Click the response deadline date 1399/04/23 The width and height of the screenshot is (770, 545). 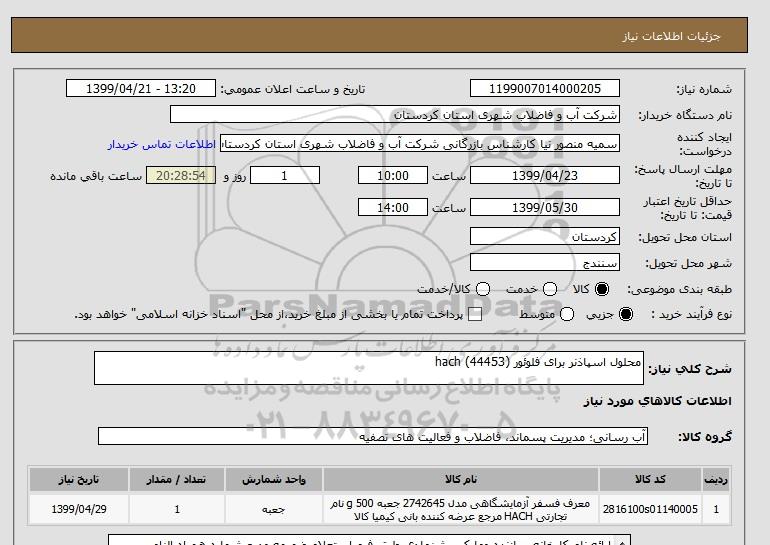(545, 176)
